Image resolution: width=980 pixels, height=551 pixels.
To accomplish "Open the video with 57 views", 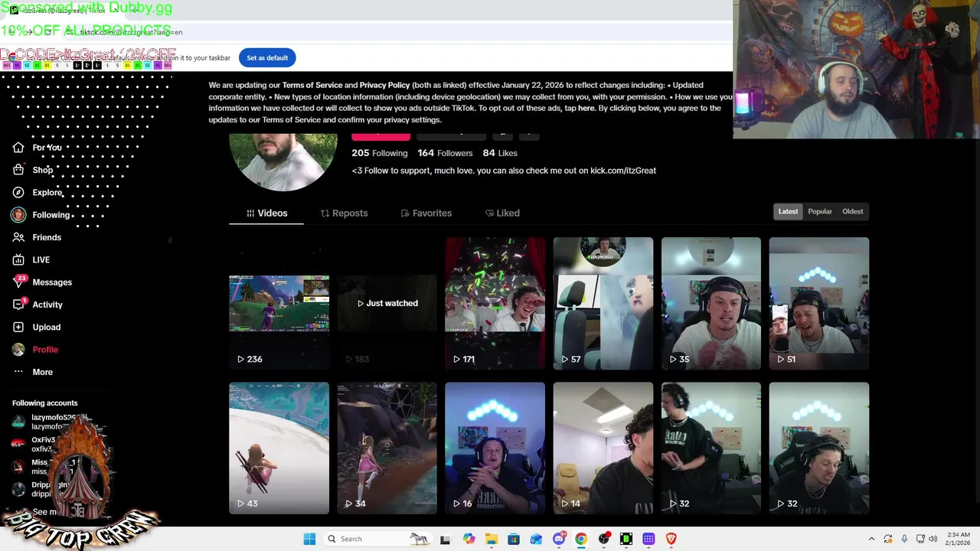I will coord(603,303).
